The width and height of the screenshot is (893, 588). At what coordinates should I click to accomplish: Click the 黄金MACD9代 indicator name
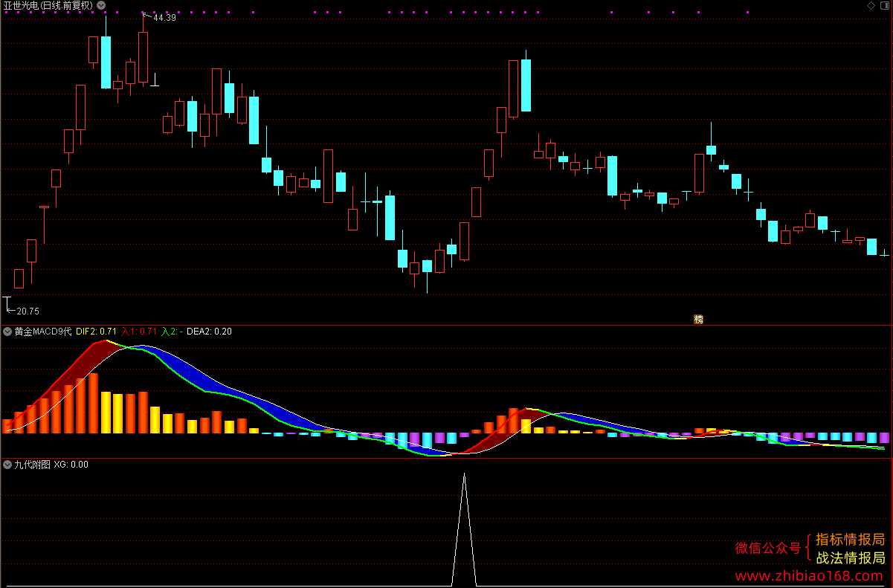tap(43, 332)
